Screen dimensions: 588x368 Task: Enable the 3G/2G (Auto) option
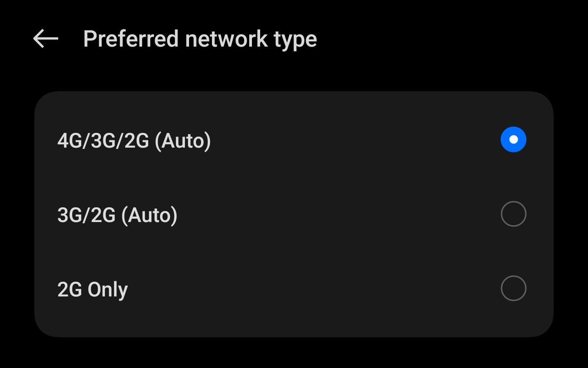tap(513, 213)
